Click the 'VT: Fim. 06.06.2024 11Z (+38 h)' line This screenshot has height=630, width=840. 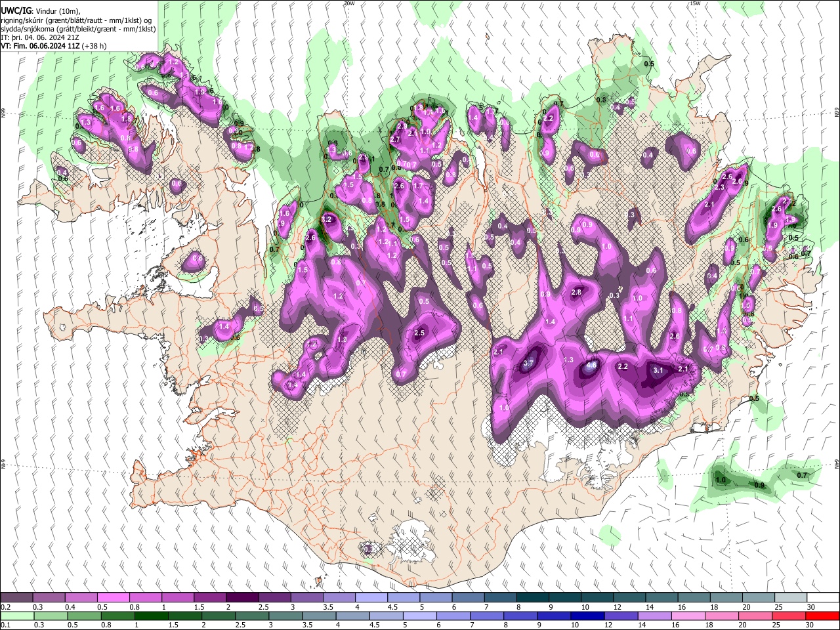pos(53,46)
